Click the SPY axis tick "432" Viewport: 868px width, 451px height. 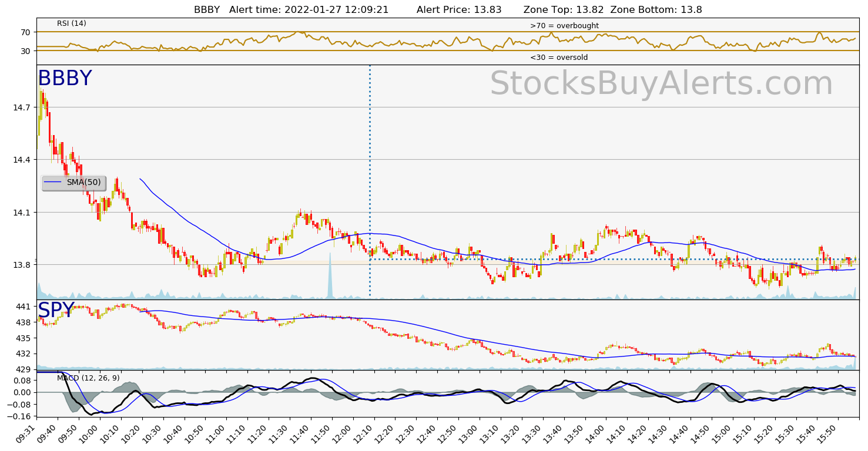point(23,354)
